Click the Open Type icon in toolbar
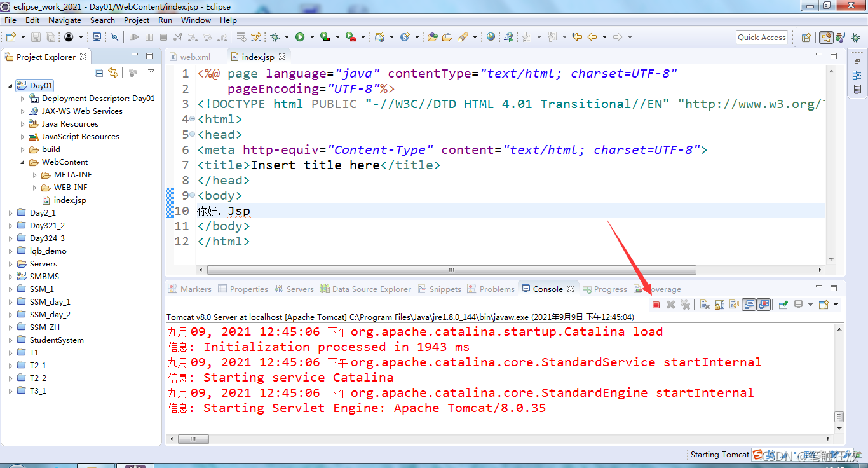Screen dimensions: 868x468 coord(432,38)
